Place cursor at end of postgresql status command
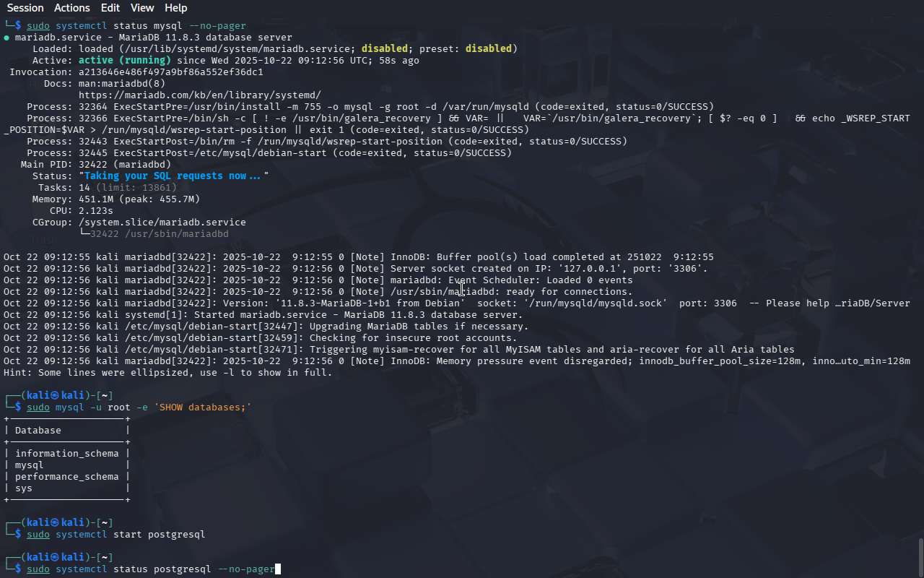924x578 pixels. click(x=277, y=569)
